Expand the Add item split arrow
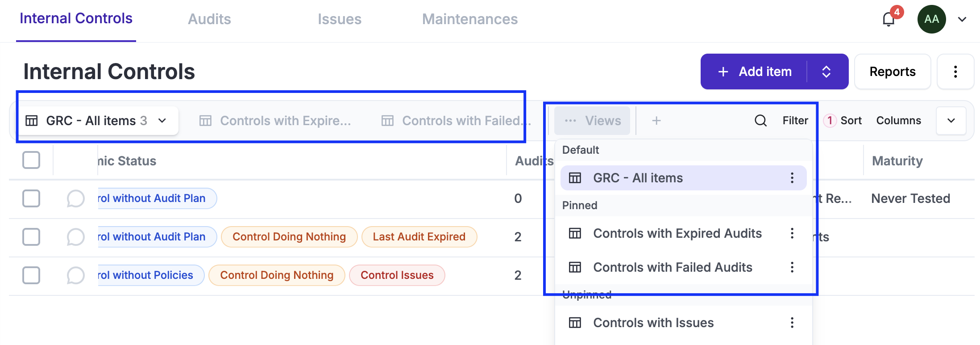This screenshot has width=980, height=345. [x=826, y=72]
